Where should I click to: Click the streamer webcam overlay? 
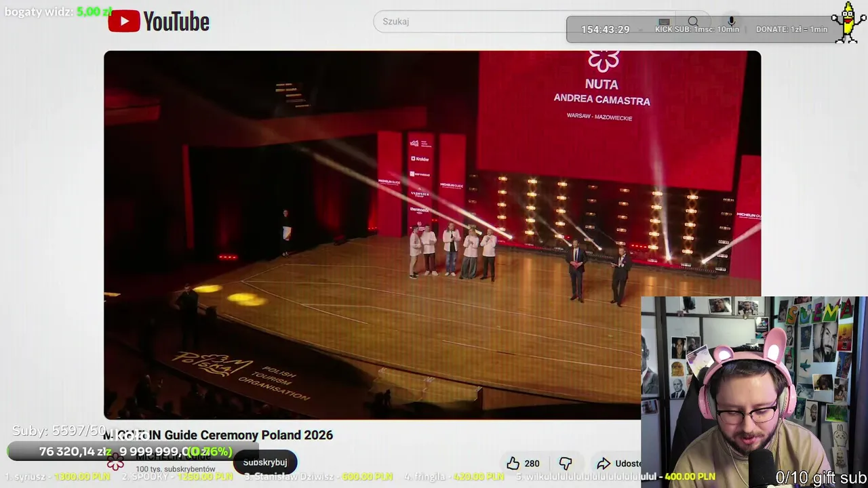754,392
